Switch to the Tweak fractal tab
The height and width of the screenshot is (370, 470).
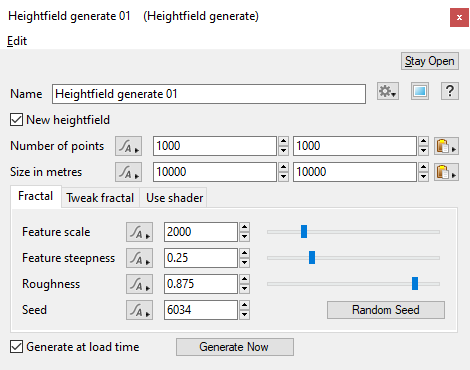point(100,198)
